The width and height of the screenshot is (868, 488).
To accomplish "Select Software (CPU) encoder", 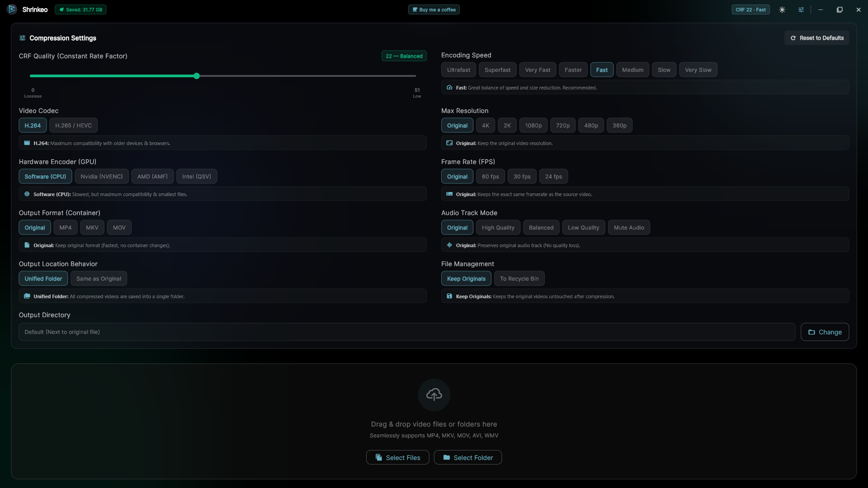I will [x=45, y=176].
